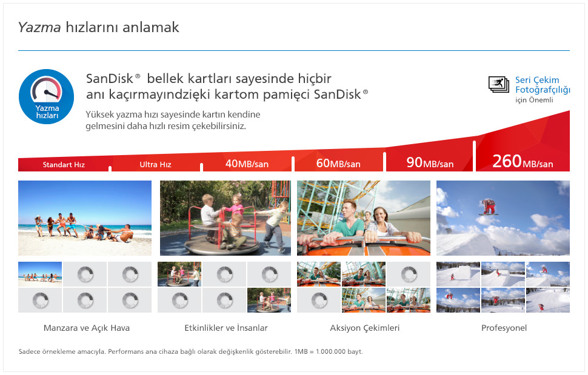This screenshot has height=375, width=588.
Task: Pick the 260MB/san speed label
Action: 523,162
